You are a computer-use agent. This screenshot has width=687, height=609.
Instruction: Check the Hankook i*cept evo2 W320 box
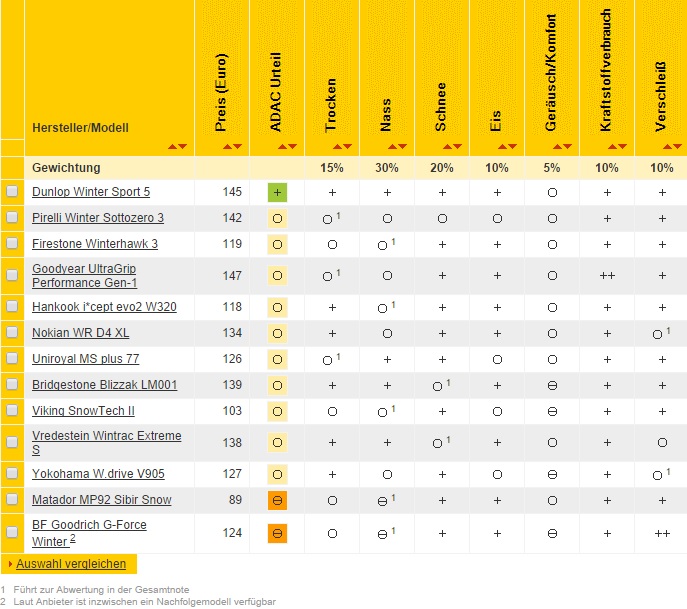coord(12,306)
